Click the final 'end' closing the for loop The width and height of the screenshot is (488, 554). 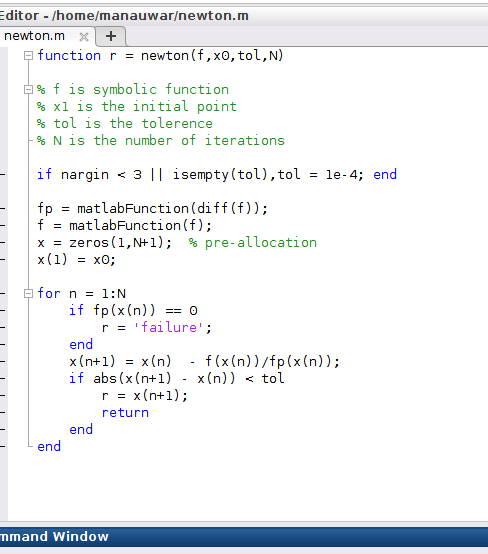click(49, 446)
